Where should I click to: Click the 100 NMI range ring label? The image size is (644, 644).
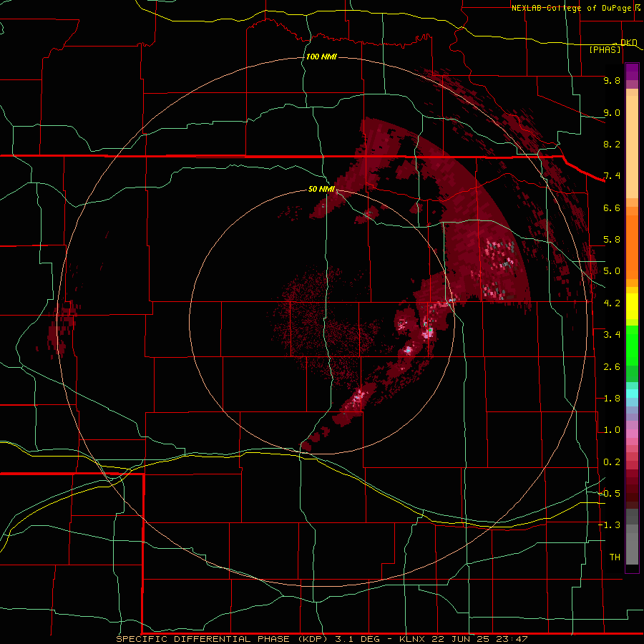click(321, 57)
